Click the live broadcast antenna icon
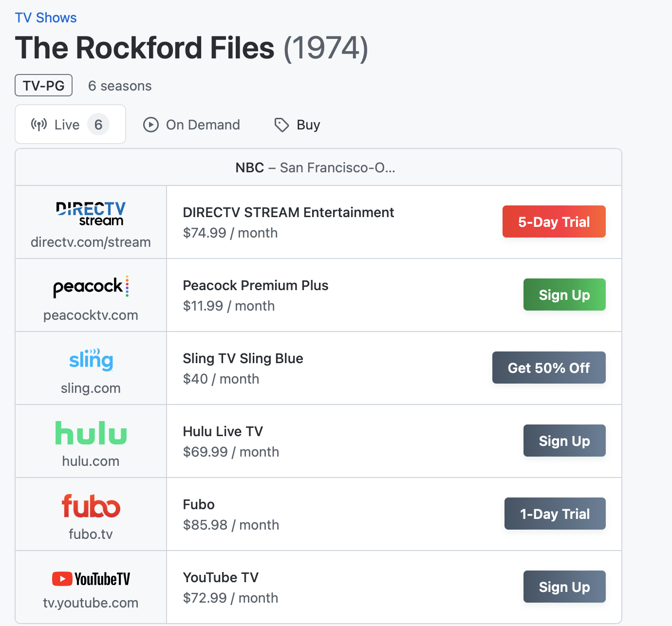 pos(39,125)
